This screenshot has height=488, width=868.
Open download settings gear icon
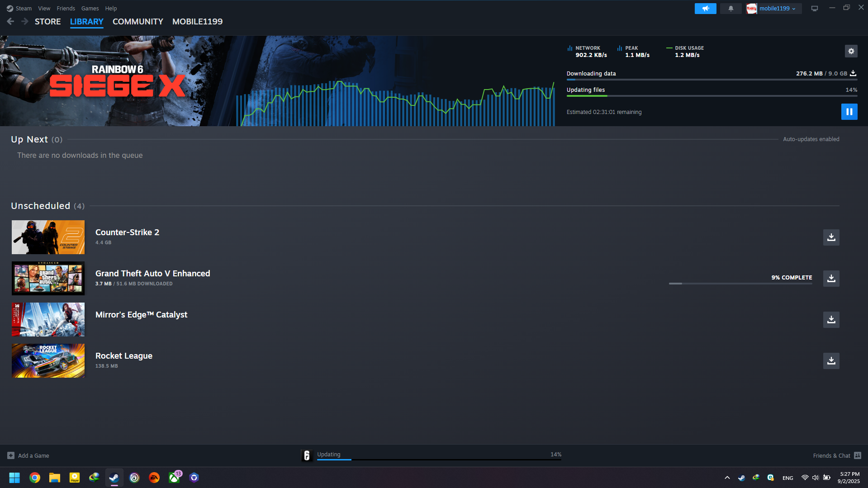pos(851,51)
